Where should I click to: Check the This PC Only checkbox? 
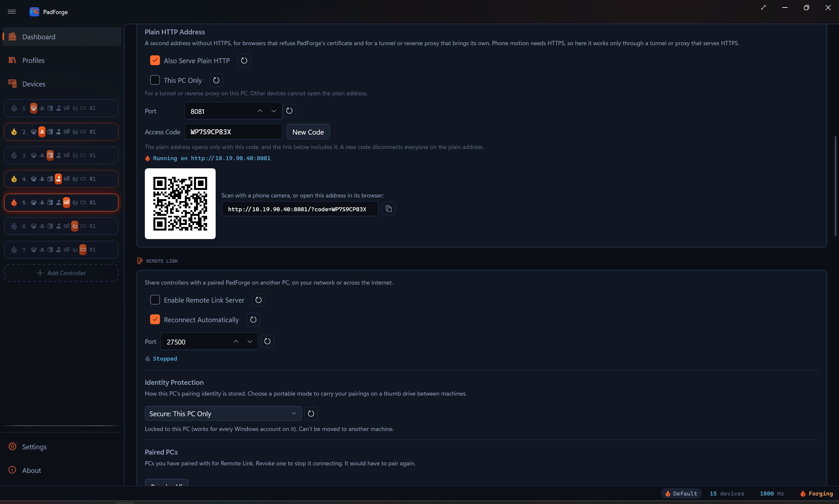click(x=155, y=80)
